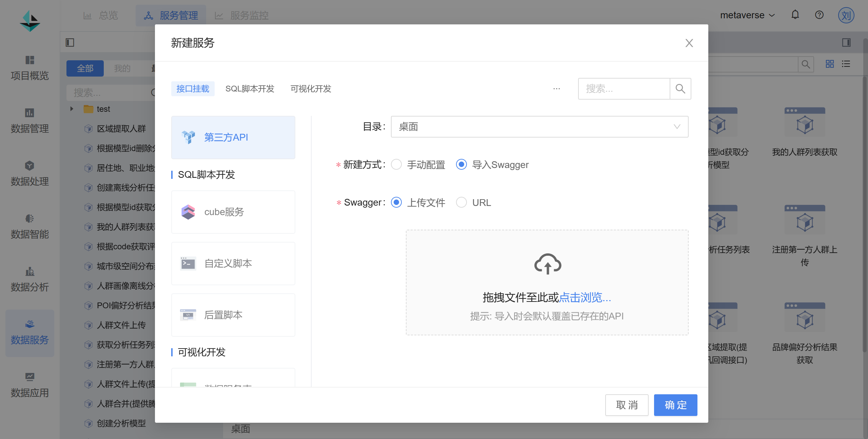Click the background page search magnifier
868x439 pixels.
(x=806, y=64)
